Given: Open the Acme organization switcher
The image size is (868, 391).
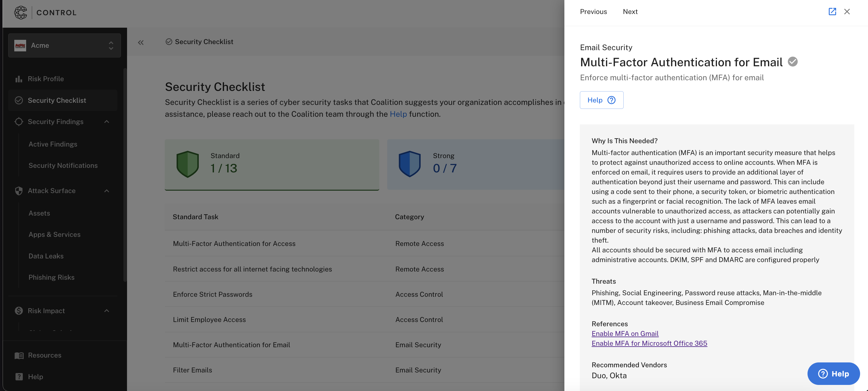Looking at the screenshot, I should 64,46.
